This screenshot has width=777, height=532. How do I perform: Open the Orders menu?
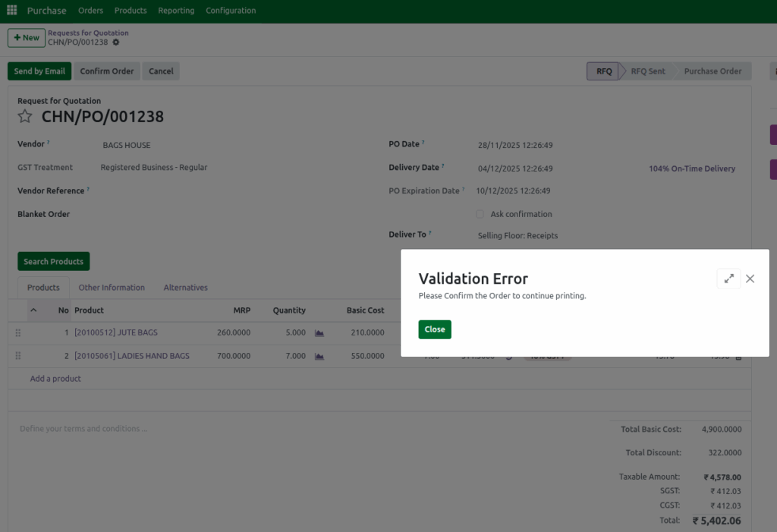coord(90,10)
